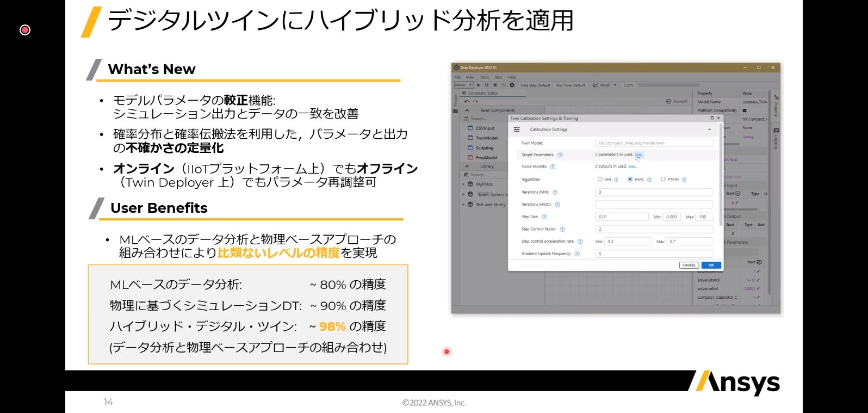Maximize the Twin Calibration Settings dialog
Screen dimensions: 868x413
tap(712, 118)
